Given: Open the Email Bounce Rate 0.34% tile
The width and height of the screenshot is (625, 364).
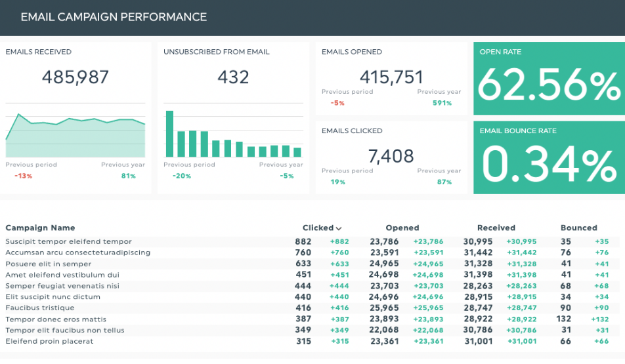Looking at the screenshot, I should coord(549,157).
